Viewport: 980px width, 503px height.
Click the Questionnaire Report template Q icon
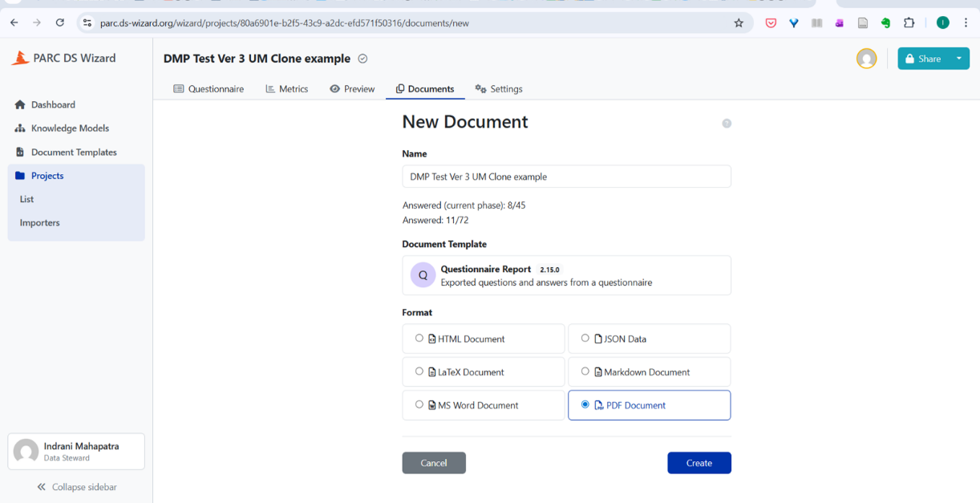(423, 275)
